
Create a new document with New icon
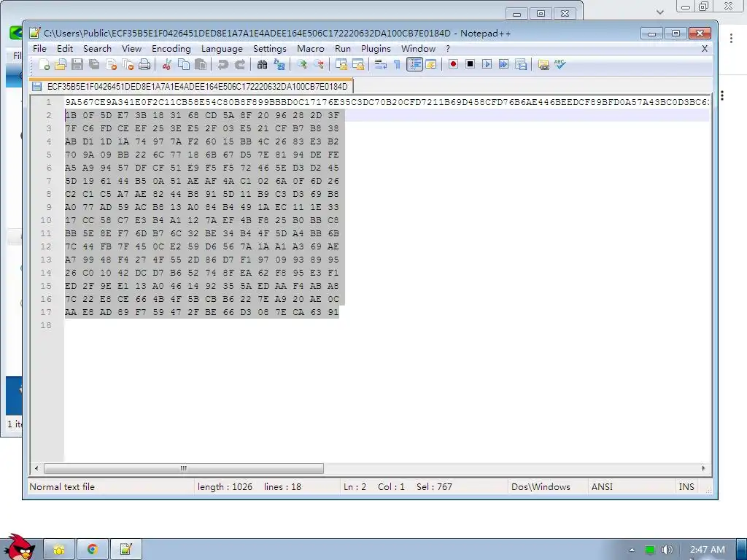tap(44, 64)
